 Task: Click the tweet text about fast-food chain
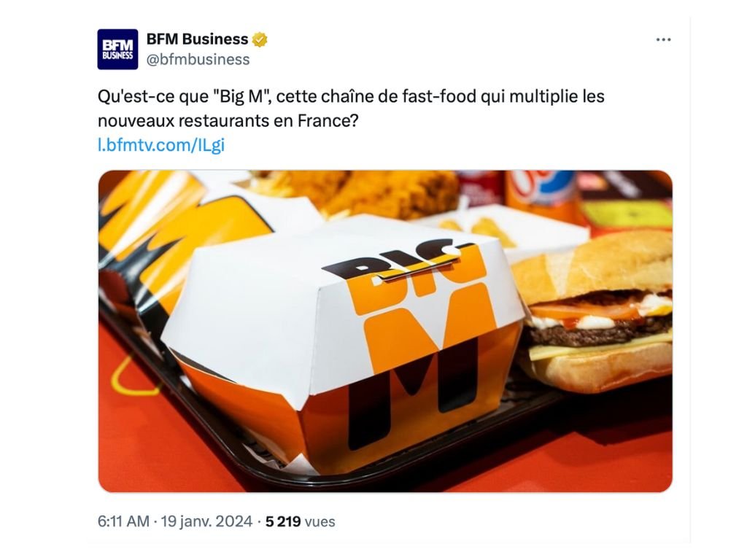pos(351,109)
